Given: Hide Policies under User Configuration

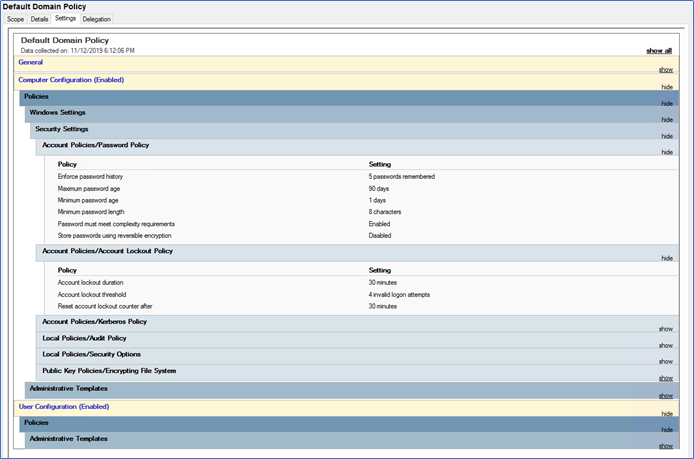Looking at the screenshot, I should pos(666,429).
